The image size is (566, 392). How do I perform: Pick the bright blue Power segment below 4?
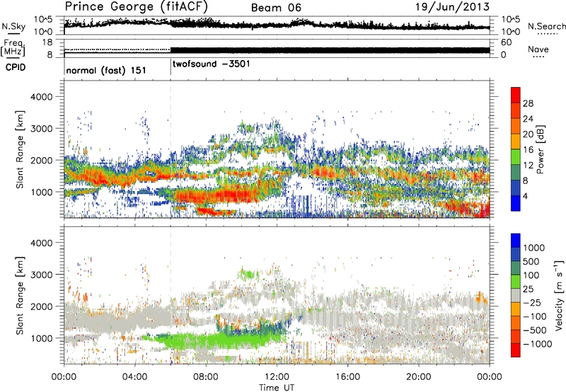(x=516, y=204)
